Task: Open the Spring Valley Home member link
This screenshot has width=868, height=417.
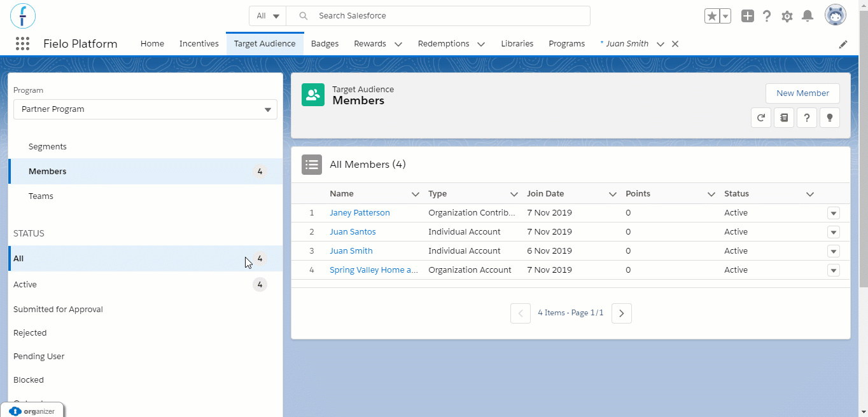Action: click(x=374, y=270)
